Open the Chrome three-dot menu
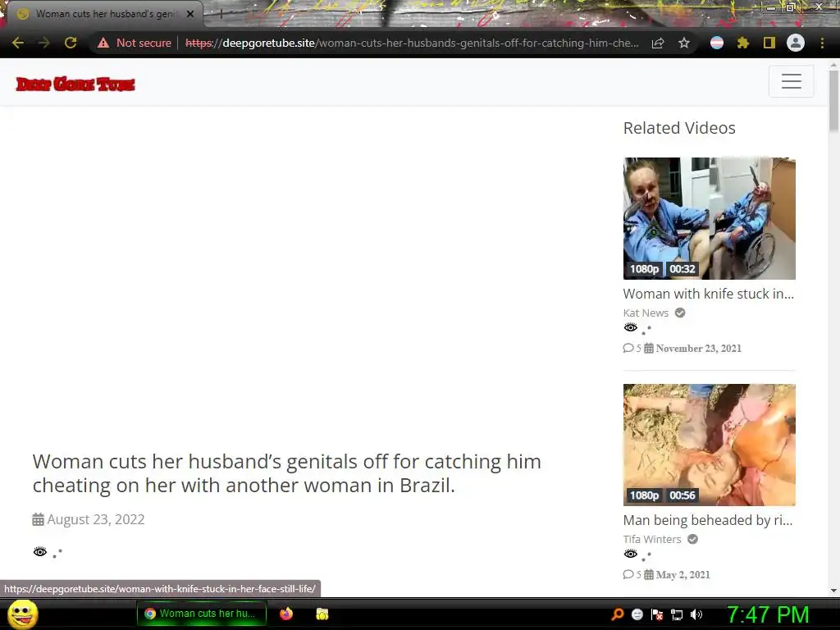The height and width of the screenshot is (630, 840). click(x=822, y=43)
